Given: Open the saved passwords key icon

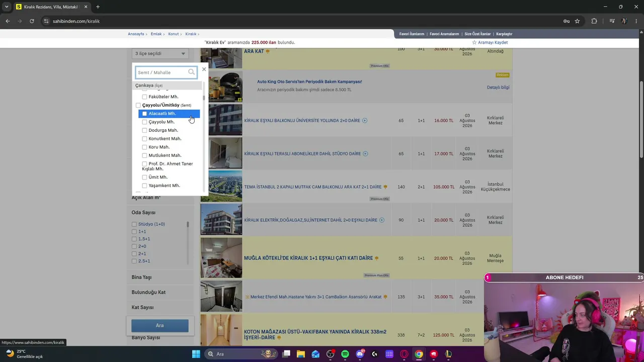Looking at the screenshot, I should [567, 21].
